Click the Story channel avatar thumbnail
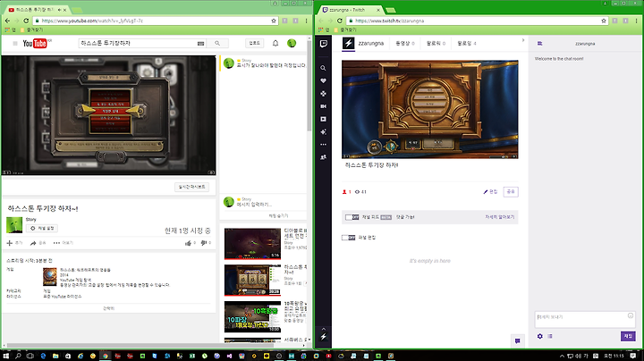The image size is (644, 361). [14, 225]
